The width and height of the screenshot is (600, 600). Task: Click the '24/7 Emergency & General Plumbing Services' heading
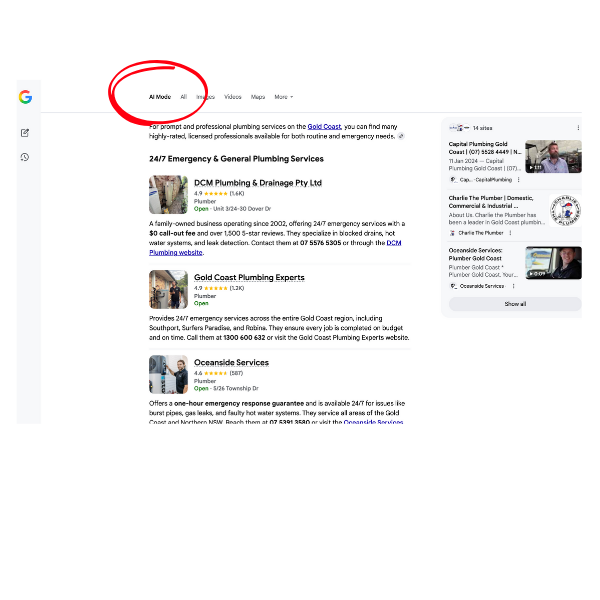pos(236,159)
